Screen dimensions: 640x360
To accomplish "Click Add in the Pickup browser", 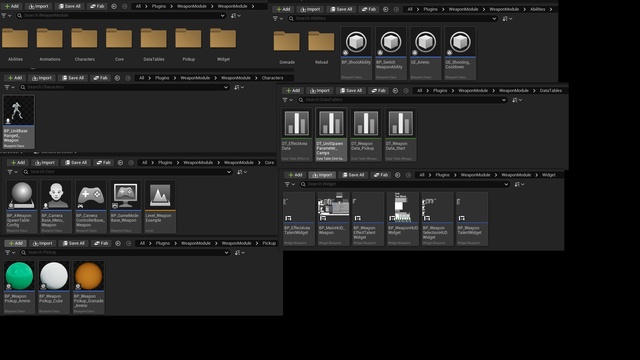I will 16,243.
